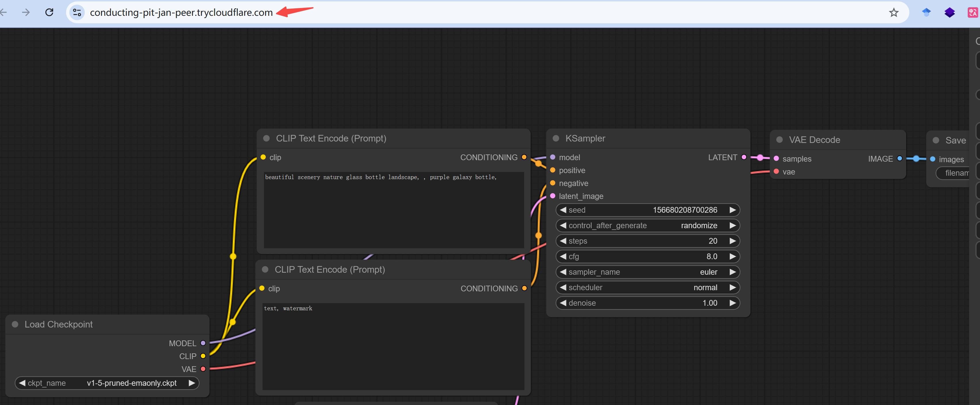This screenshot has height=405, width=980.
Task: Decrease the seed value with left arrow
Action: [563, 210]
